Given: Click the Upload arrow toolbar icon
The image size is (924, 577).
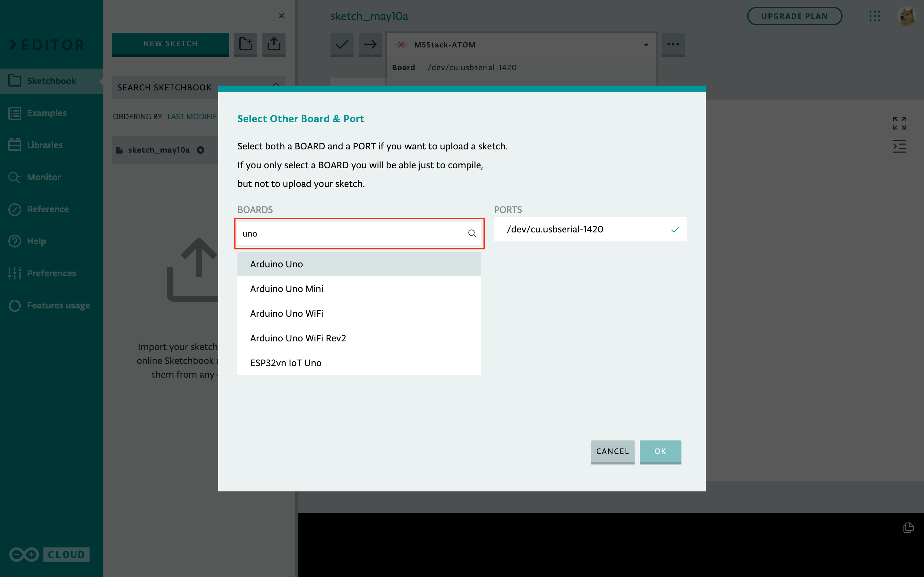Looking at the screenshot, I should click(370, 45).
